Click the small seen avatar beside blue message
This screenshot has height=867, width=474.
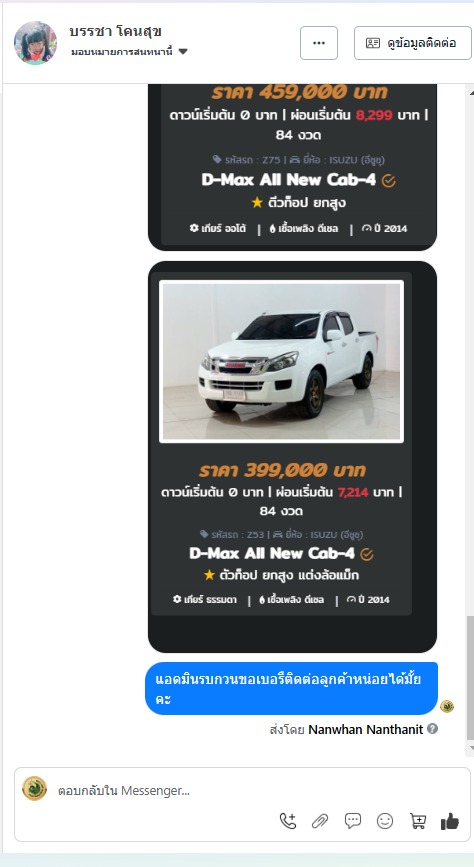tap(447, 706)
